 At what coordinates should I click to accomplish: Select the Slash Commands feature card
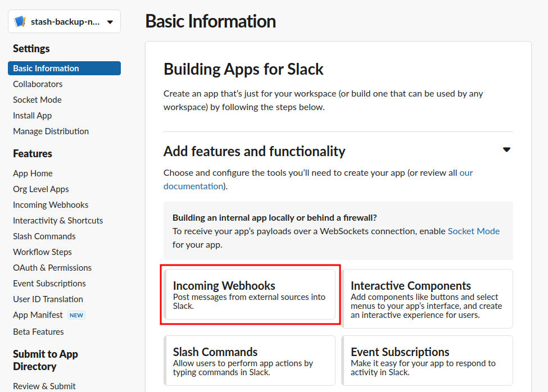[250, 361]
